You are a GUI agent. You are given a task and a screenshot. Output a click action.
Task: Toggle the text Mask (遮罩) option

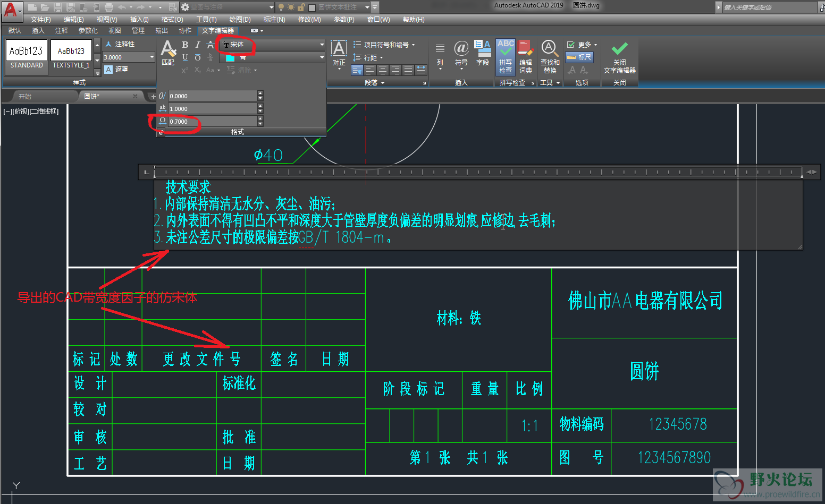[x=116, y=70]
